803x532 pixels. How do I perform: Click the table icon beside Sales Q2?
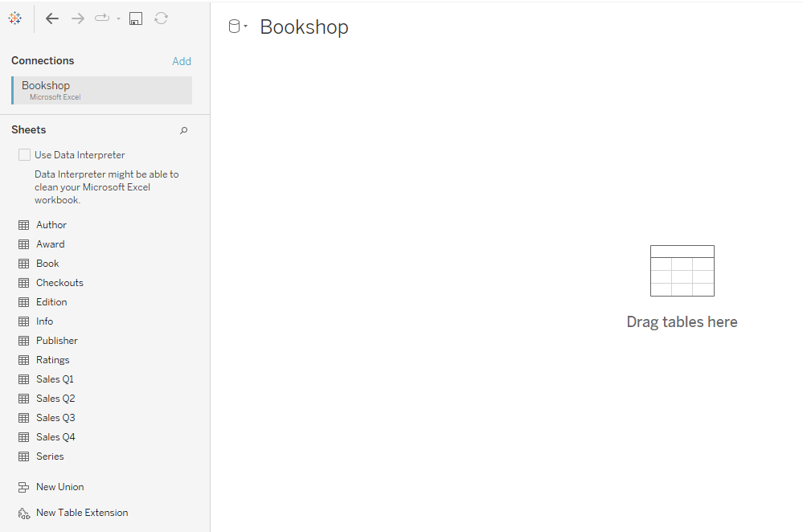click(23, 399)
